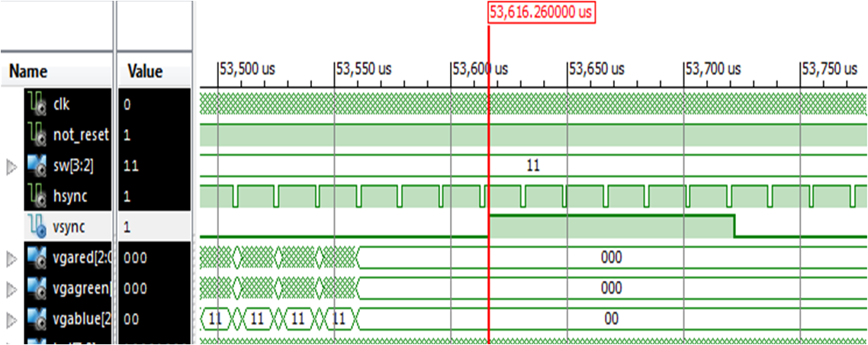Click the vsync value cell
Screen dimensions: 868x345
(x=153, y=227)
